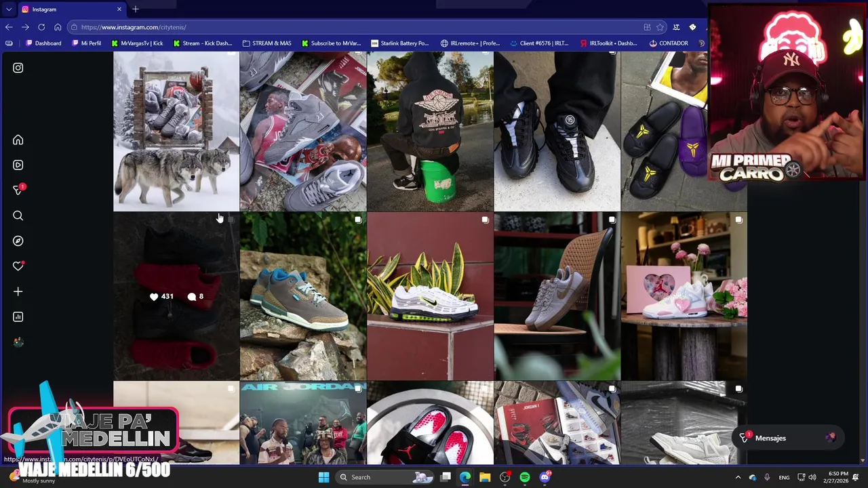868x488 pixels.
Task: Switch to the Instagram tab
Action: (72, 9)
